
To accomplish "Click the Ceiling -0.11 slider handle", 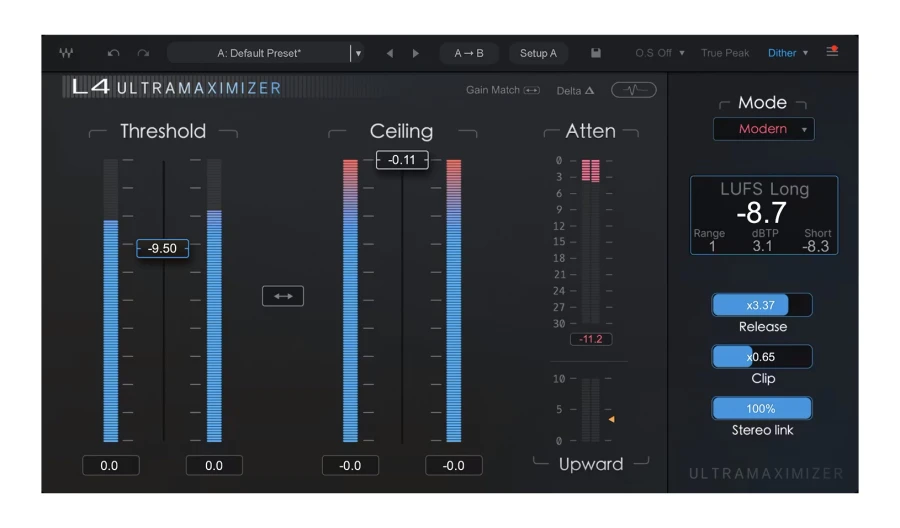I will coord(402,160).
